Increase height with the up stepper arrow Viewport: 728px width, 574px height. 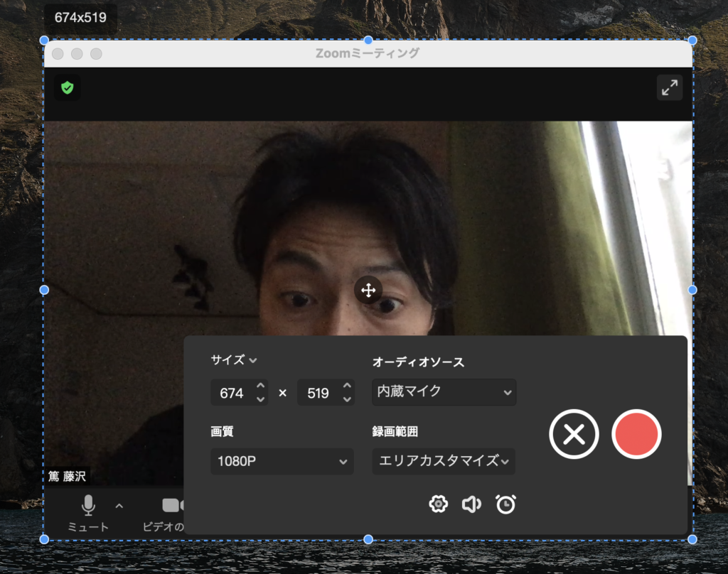(x=347, y=386)
